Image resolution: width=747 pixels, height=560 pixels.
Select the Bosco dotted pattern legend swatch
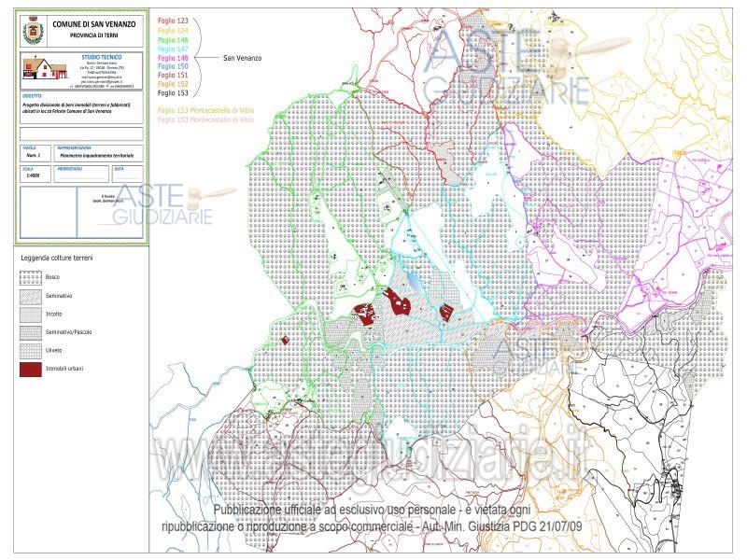pos(31,277)
